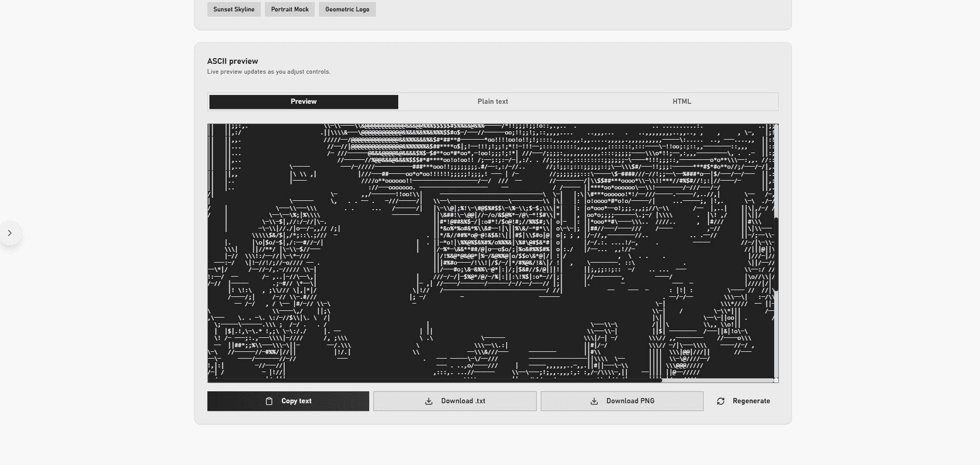The image size is (980, 465).
Task: Click the vertical scrollbar thumb in ASCII preview
Action: click(776, 254)
